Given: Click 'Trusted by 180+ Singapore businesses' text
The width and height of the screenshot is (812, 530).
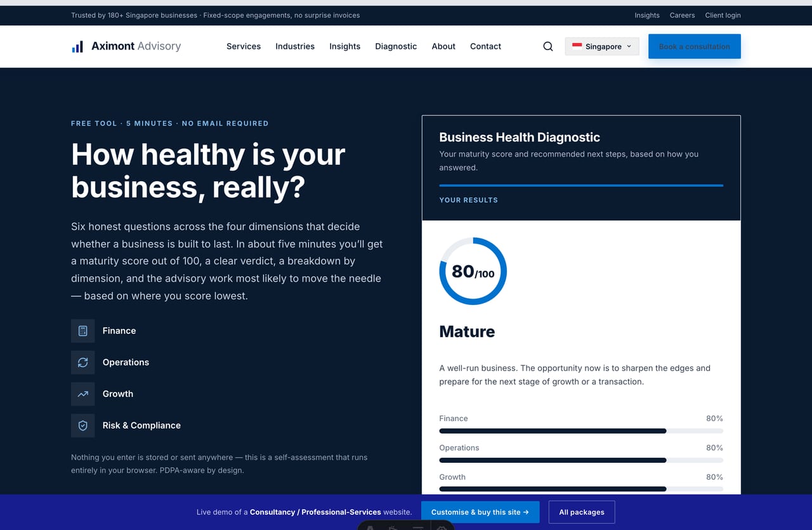Looking at the screenshot, I should 134,15.
